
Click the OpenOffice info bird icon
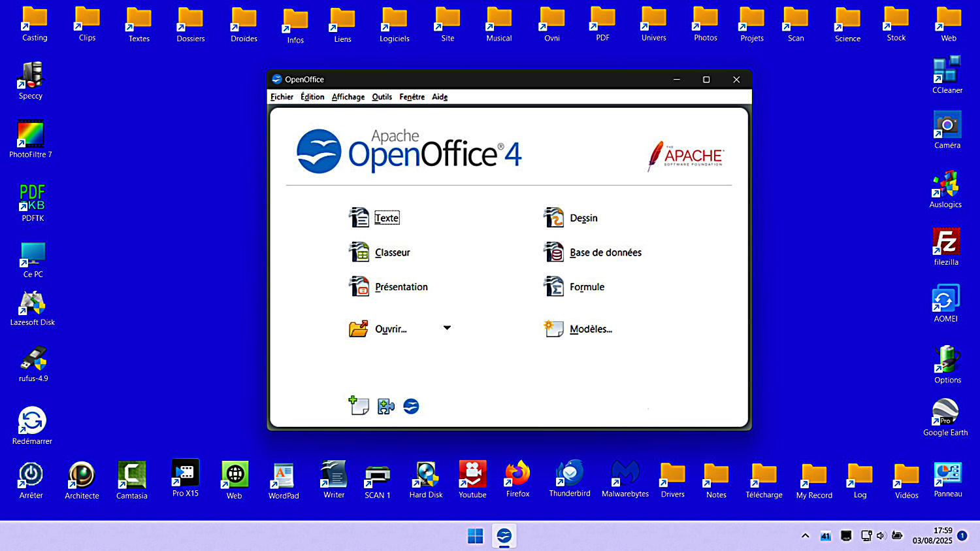pyautogui.click(x=411, y=407)
